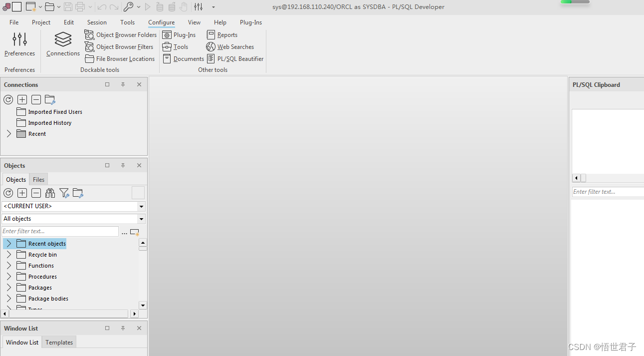Open the All objects filter dropdown

142,219
